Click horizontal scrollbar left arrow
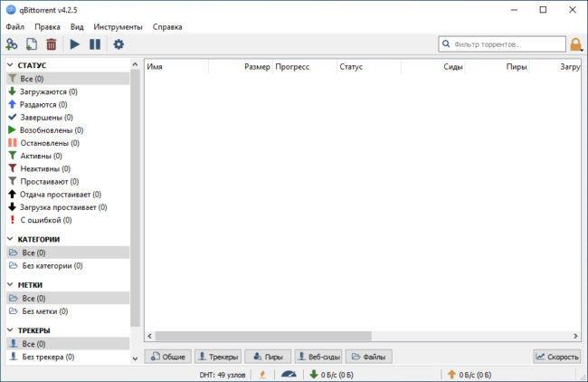This screenshot has height=382, width=588. 149,336
